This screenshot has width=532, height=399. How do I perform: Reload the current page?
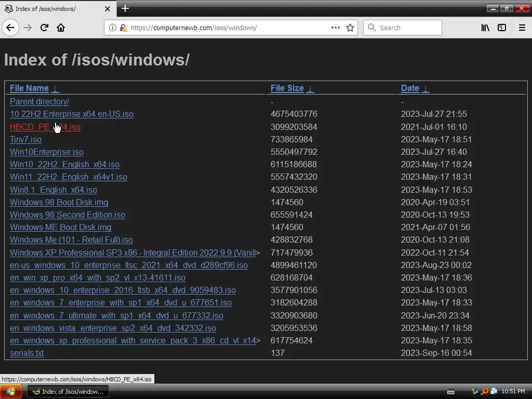44,28
